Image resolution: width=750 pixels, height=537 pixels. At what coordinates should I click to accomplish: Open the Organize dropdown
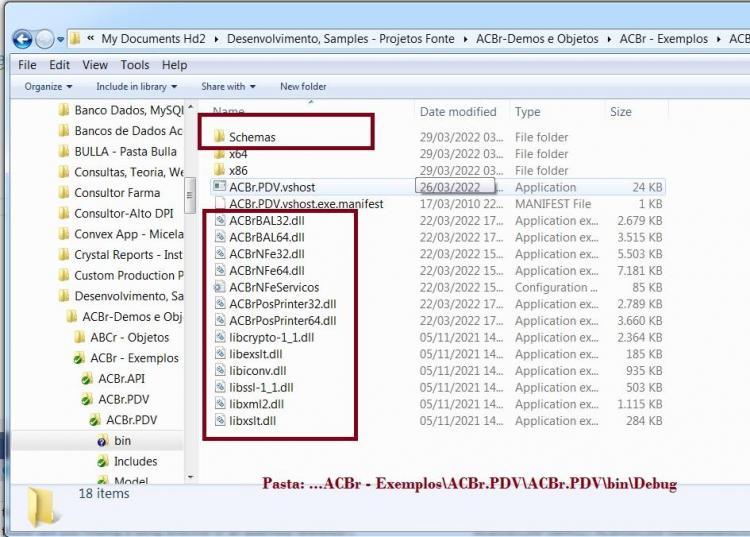(x=48, y=87)
